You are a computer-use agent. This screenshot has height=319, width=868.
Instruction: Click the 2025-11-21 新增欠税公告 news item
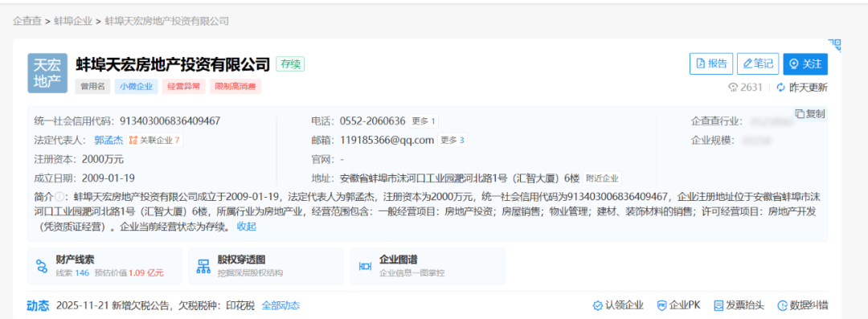(x=156, y=305)
